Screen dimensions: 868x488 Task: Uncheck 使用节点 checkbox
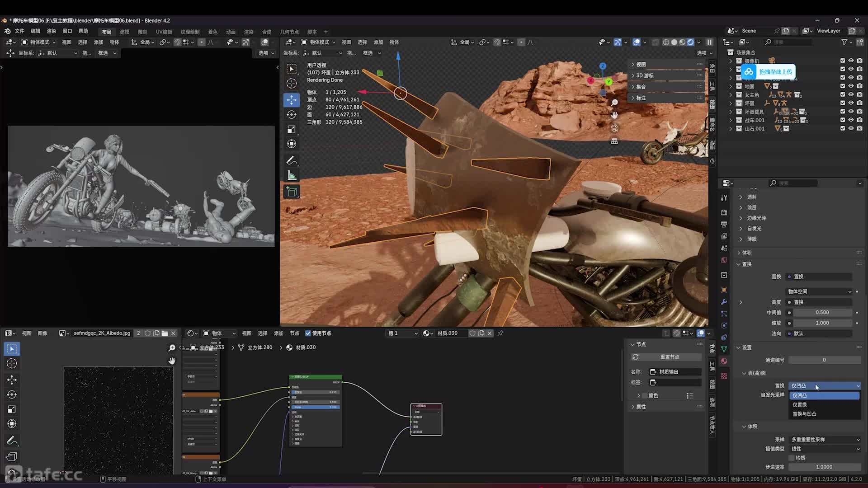click(x=308, y=333)
